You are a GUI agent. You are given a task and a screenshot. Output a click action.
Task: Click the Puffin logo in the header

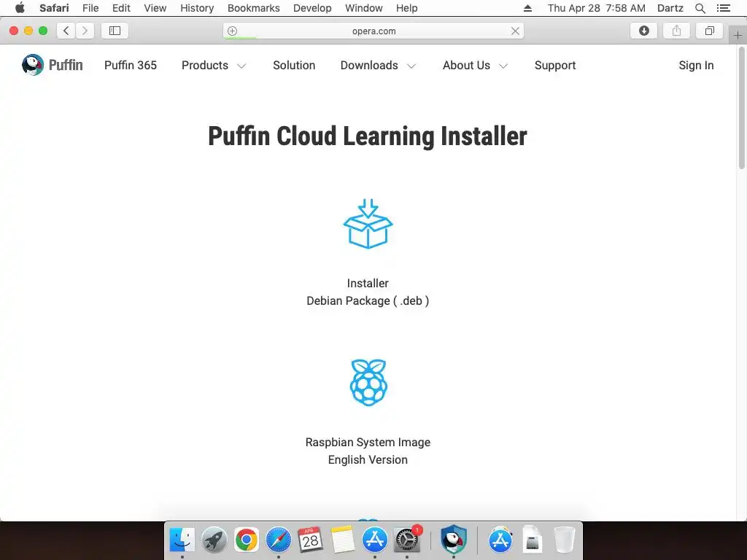(52, 65)
